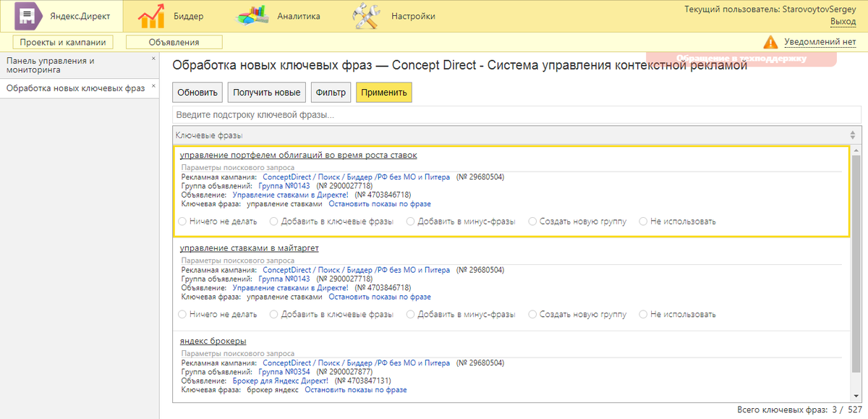868x419 pixels.
Task: Click the Настройки tools icon
Action: (x=366, y=16)
